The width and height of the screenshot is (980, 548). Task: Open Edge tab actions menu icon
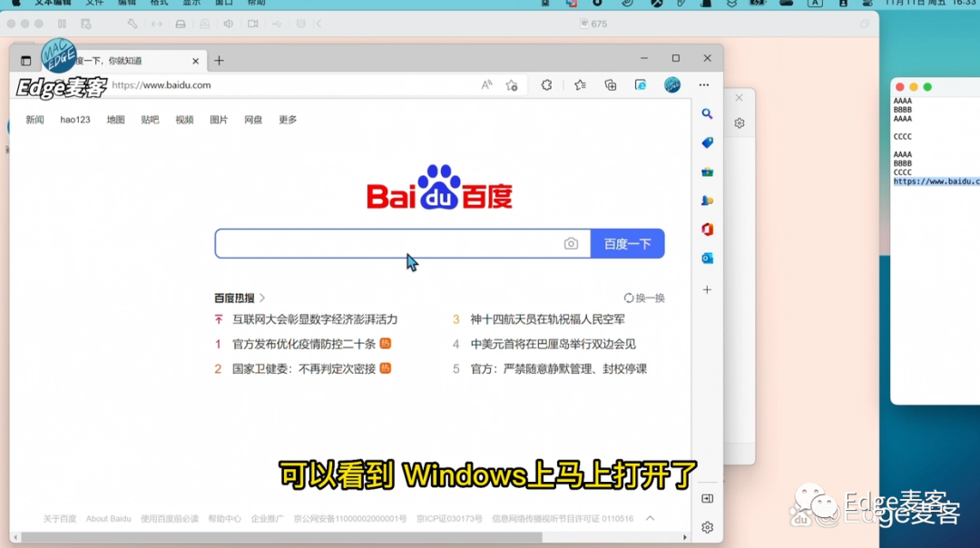pos(25,61)
